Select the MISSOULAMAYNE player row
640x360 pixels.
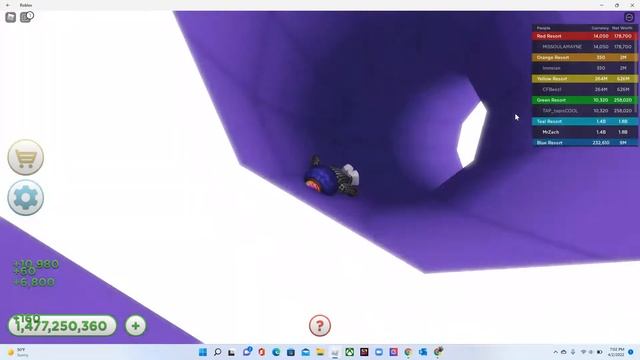click(x=584, y=47)
